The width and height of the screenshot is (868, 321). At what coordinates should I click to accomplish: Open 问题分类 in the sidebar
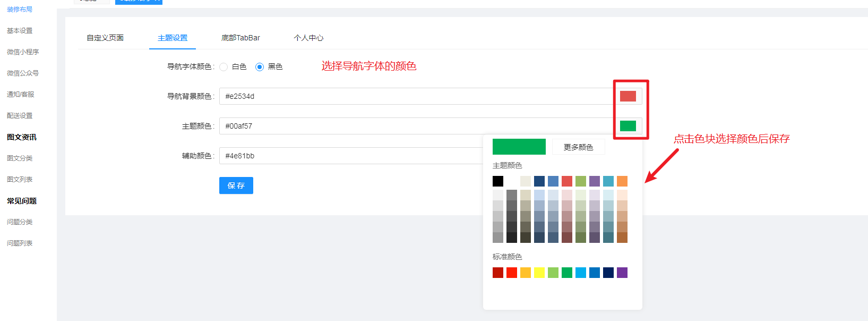click(x=20, y=222)
